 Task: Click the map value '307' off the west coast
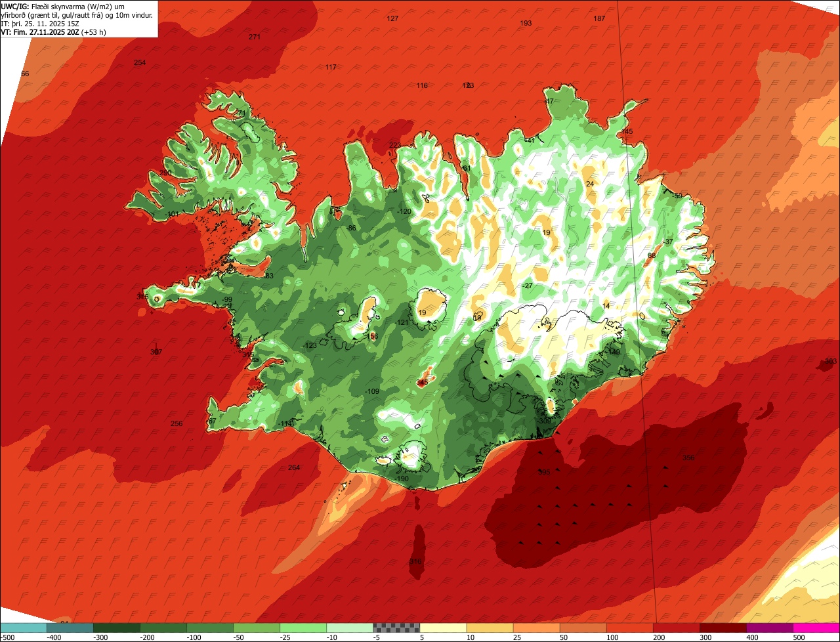[156, 352]
